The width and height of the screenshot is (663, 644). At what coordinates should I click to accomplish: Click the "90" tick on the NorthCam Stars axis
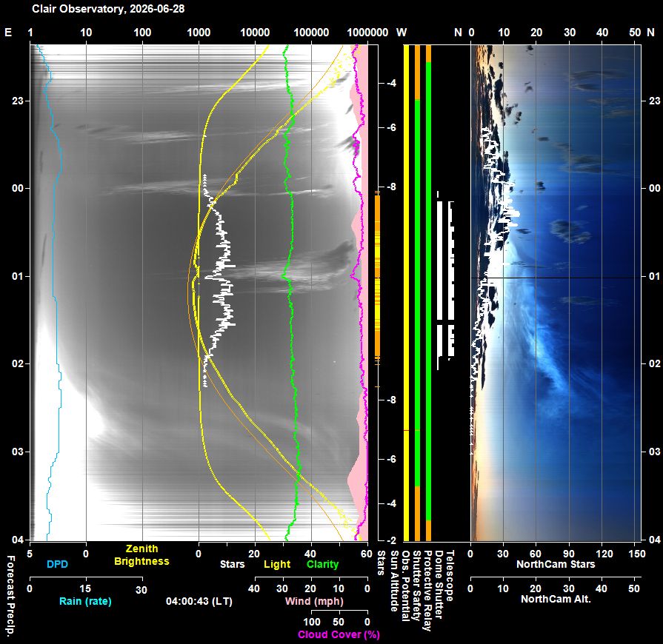pyautogui.click(x=569, y=554)
